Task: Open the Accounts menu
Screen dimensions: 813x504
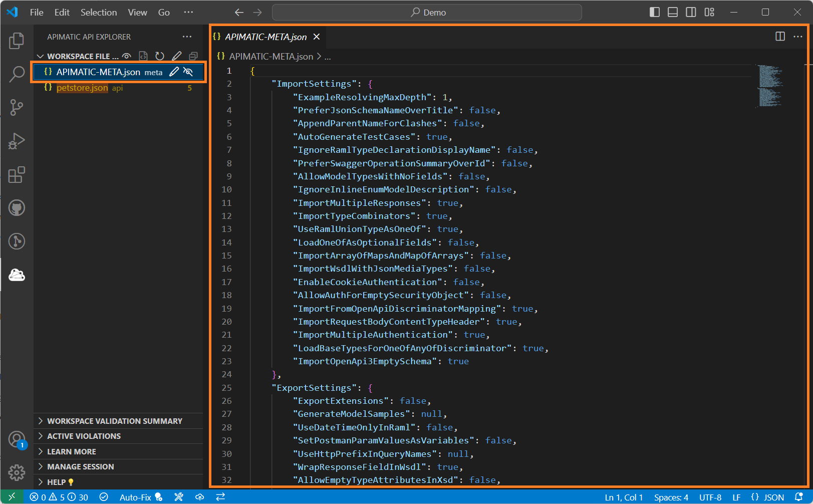Action: tap(17, 439)
